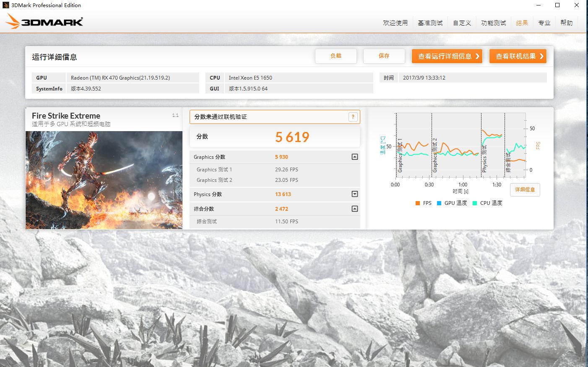Open the 专业 tab
The width and height of the screenshot is (588, 367).
(544, 23)
